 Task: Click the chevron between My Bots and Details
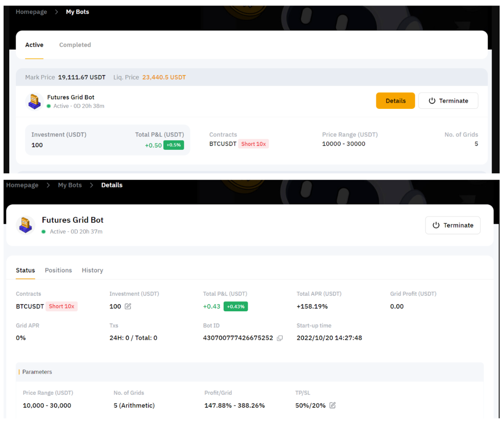click(x=91, y=185)
